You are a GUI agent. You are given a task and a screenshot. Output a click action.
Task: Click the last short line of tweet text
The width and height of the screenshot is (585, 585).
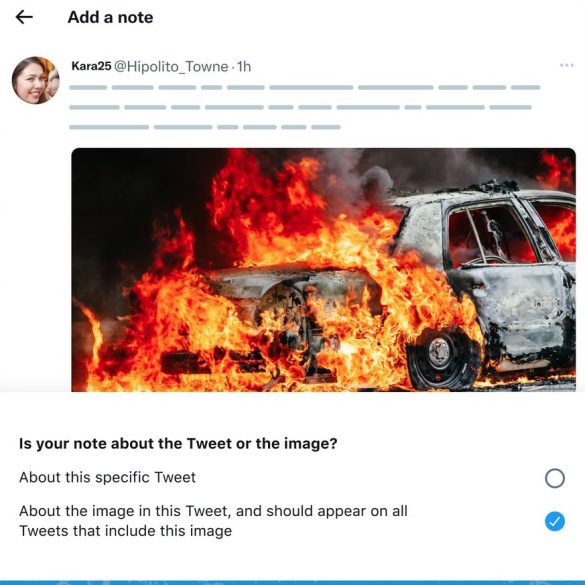(x=205, y=127)
